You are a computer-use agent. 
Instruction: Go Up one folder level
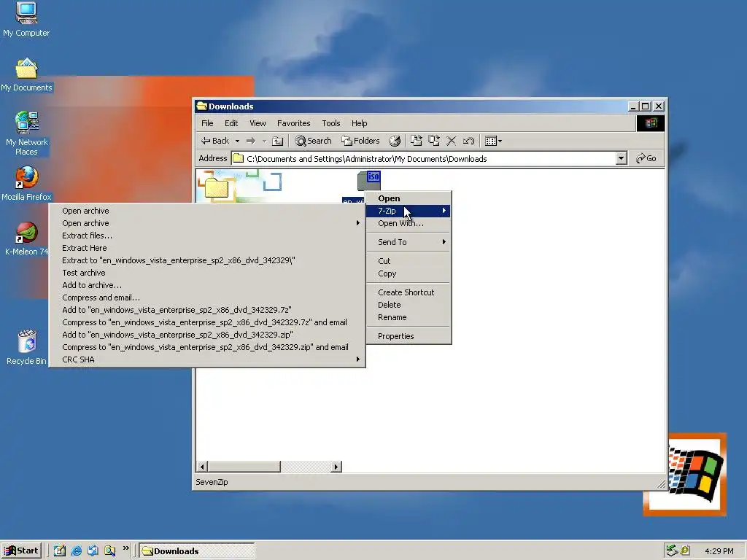point(277,141)
